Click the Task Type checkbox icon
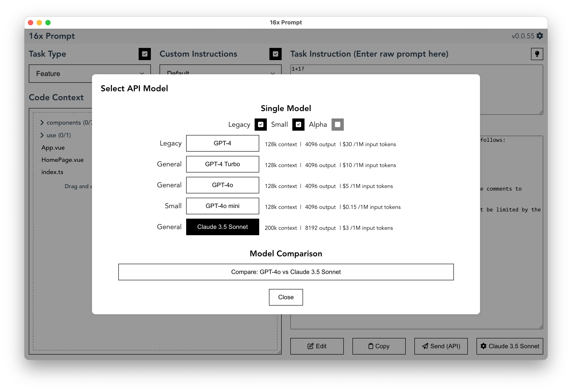The height and width of the screenshot is (392, 572). pos(144,53)
